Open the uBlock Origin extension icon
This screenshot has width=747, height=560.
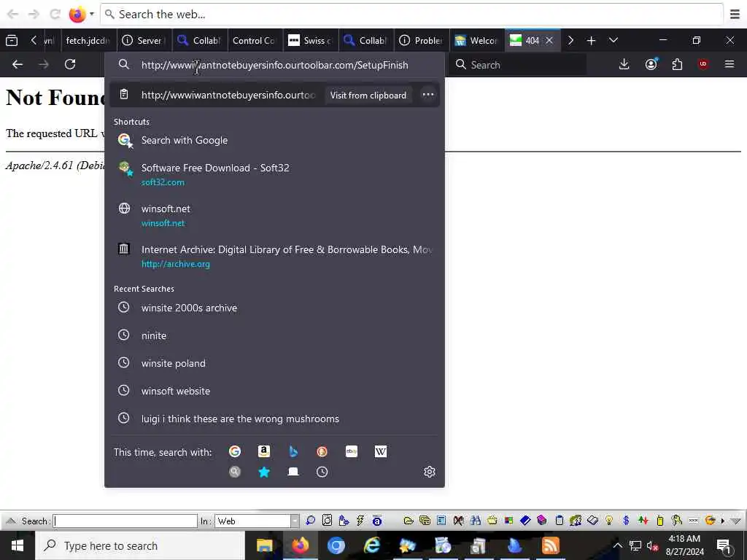pyautogui.click(x=703, y=64)
